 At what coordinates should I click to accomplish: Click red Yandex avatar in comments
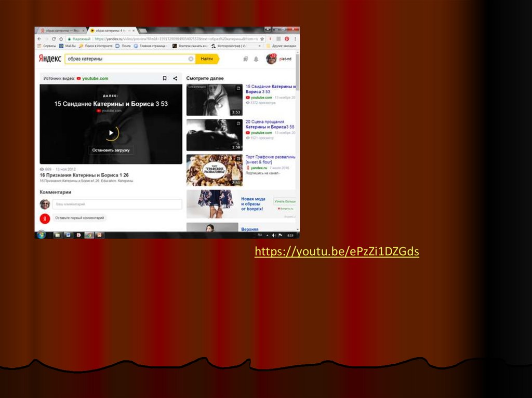pyautogui.click(x=45, y=218)
